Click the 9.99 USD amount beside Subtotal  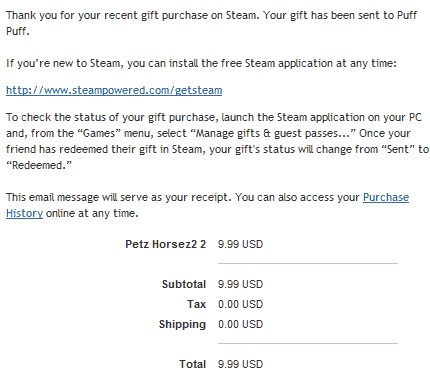(x=240, y=284)
